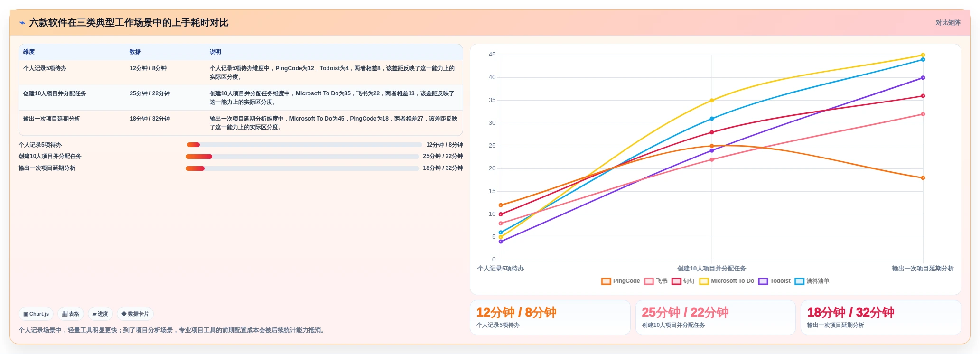
Task: Click the 维度 column header
Action: click(x=29, y=52)
